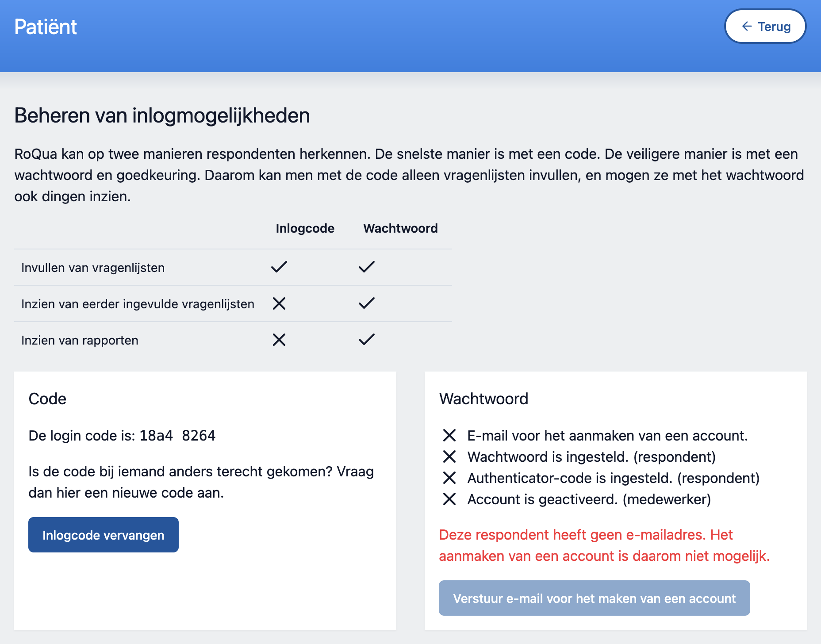Click the Wachtwoord checkmark for Invullen van vragenlijsten
The image size is (821, 644).
point(366,267)
